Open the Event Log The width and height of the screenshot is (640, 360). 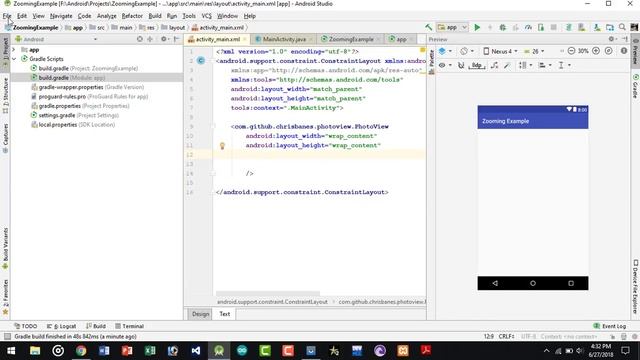coord(610,326)
